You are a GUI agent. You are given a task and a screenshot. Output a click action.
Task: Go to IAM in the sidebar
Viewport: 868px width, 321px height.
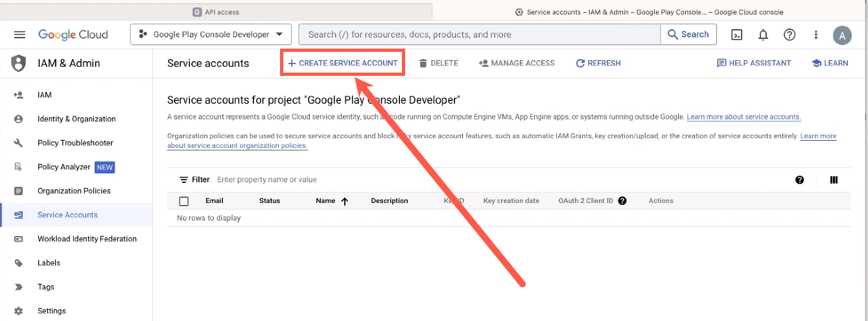click(76, 95)
